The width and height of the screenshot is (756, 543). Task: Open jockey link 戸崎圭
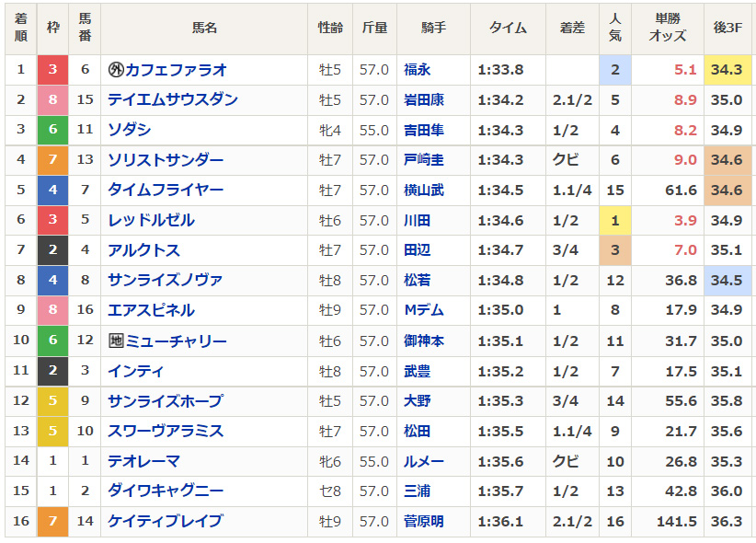424,160
